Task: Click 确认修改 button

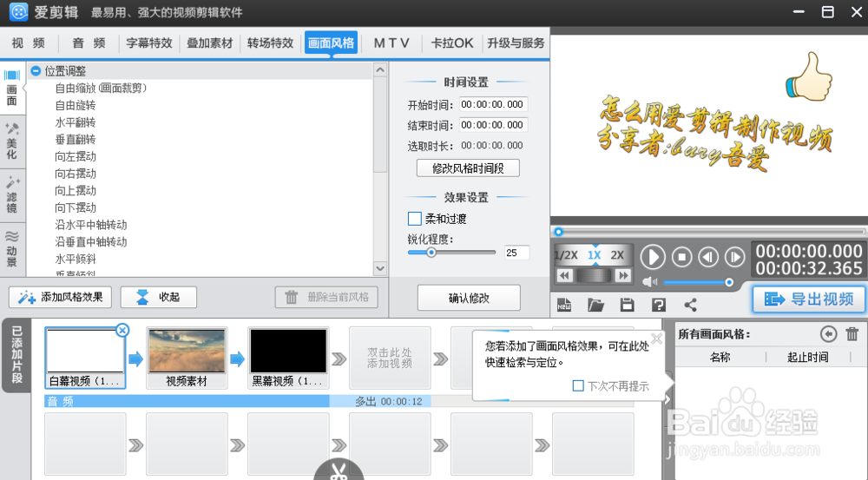Action: (x=469, y=298)
